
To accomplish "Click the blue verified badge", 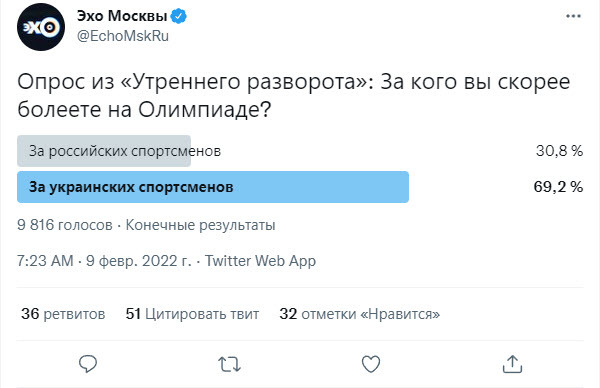I will click(178, 16).
